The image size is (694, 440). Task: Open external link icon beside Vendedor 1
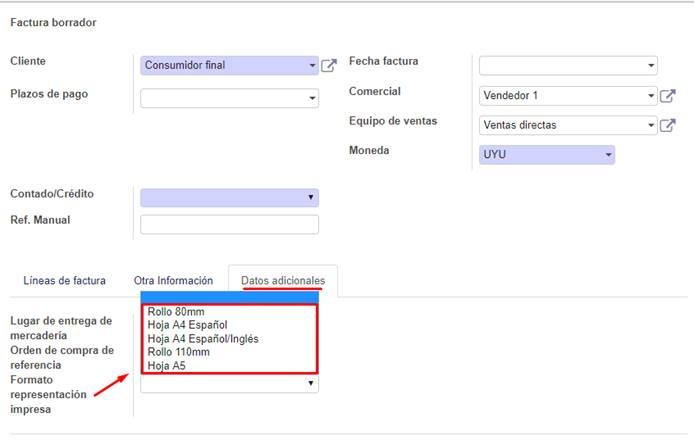(667, 96)
